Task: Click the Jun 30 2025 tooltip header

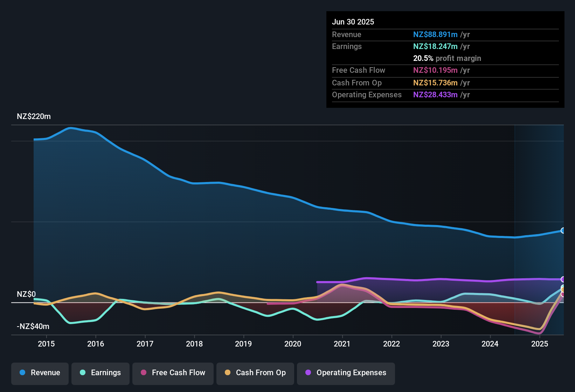Action: pyautogui.click(x=353, y=22)
